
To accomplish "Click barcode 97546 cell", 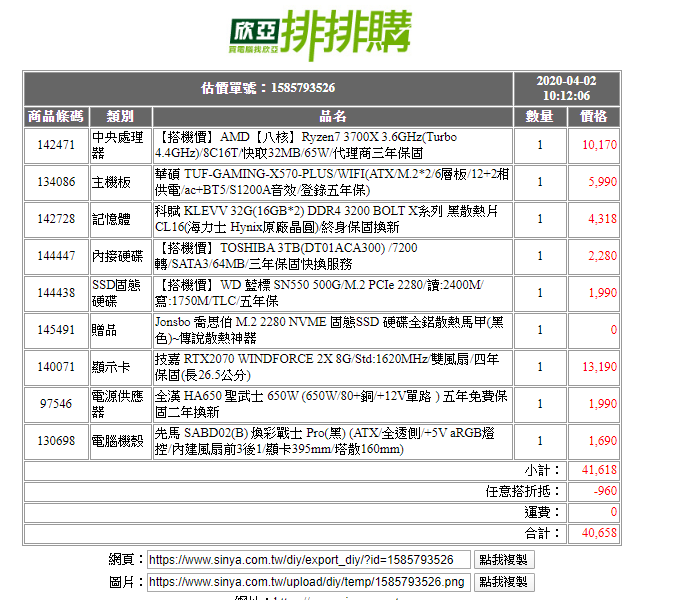I will coord(56,404).
